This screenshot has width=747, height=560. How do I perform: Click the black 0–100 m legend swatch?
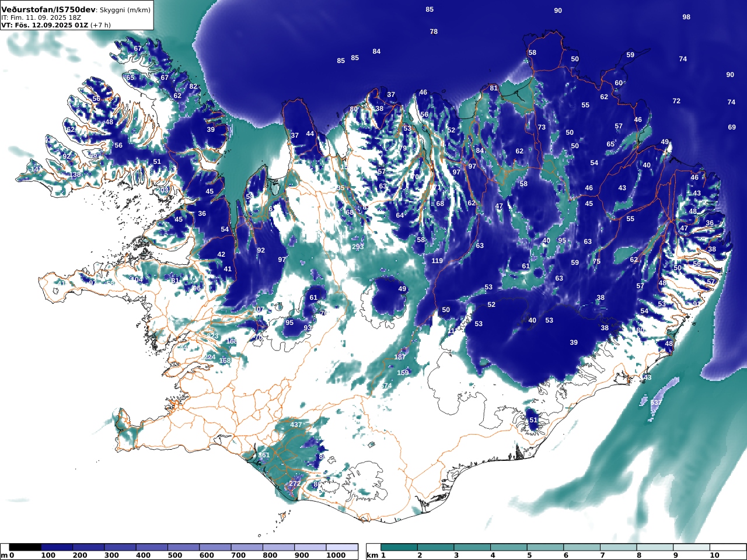pyautogui.click(x=25, y=547)
